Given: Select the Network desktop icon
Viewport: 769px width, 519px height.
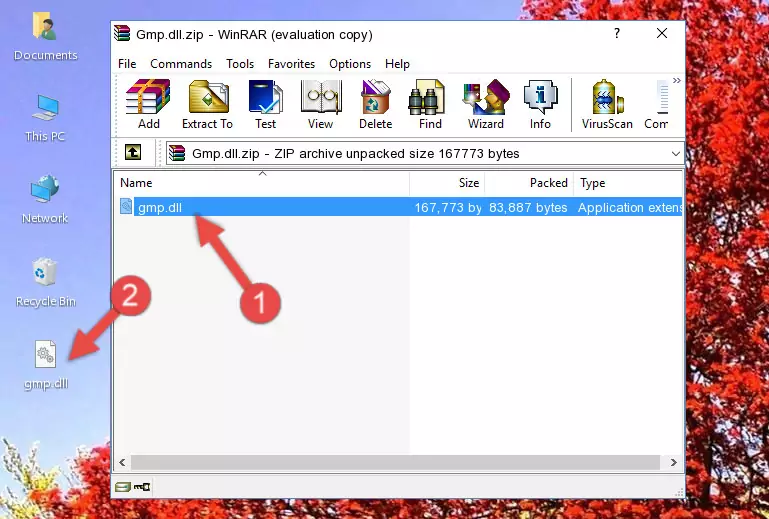Looking at the screenshot, I should (45, 199).
